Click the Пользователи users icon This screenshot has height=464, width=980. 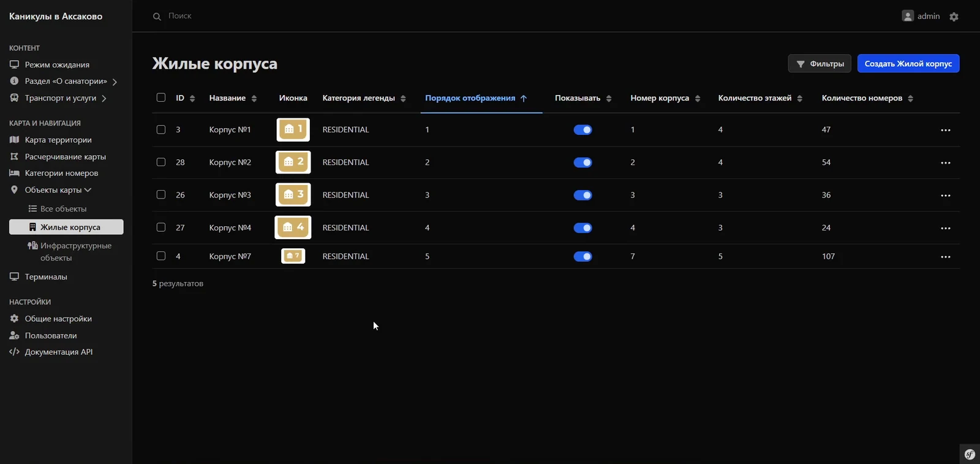(x=14, y=335)
